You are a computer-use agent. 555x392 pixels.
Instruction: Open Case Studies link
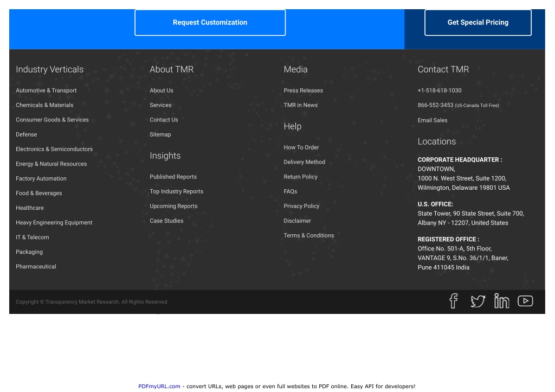[x=166, y=221]
